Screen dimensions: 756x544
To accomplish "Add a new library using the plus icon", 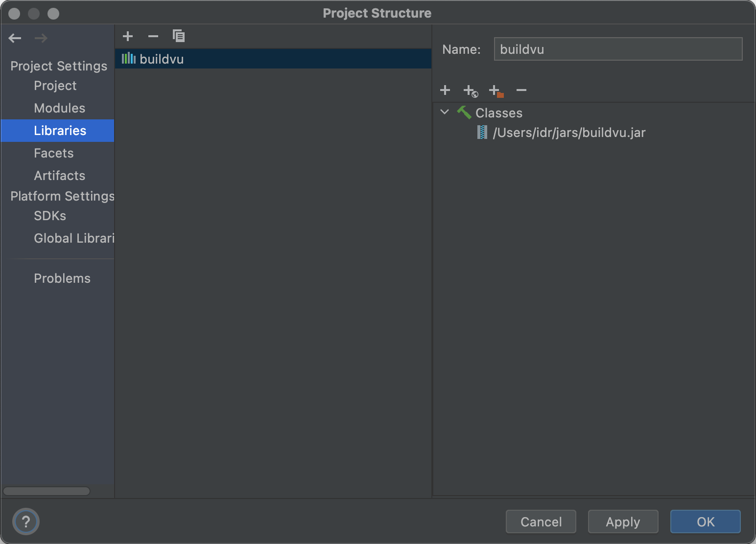I will [127, 36].
